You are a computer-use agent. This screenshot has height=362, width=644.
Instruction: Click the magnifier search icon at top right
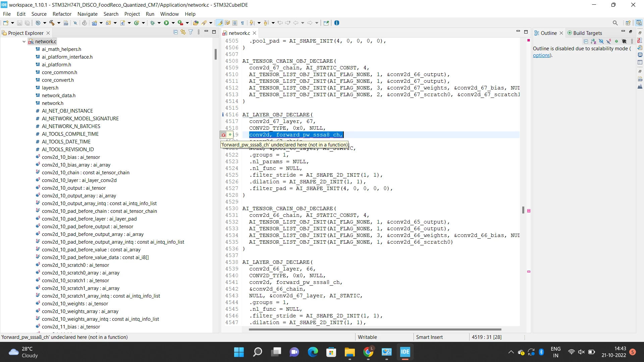coord(615,23)
